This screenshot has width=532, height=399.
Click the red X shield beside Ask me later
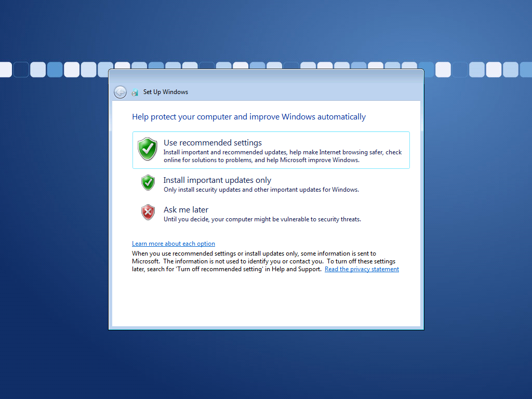click(148, 212)
